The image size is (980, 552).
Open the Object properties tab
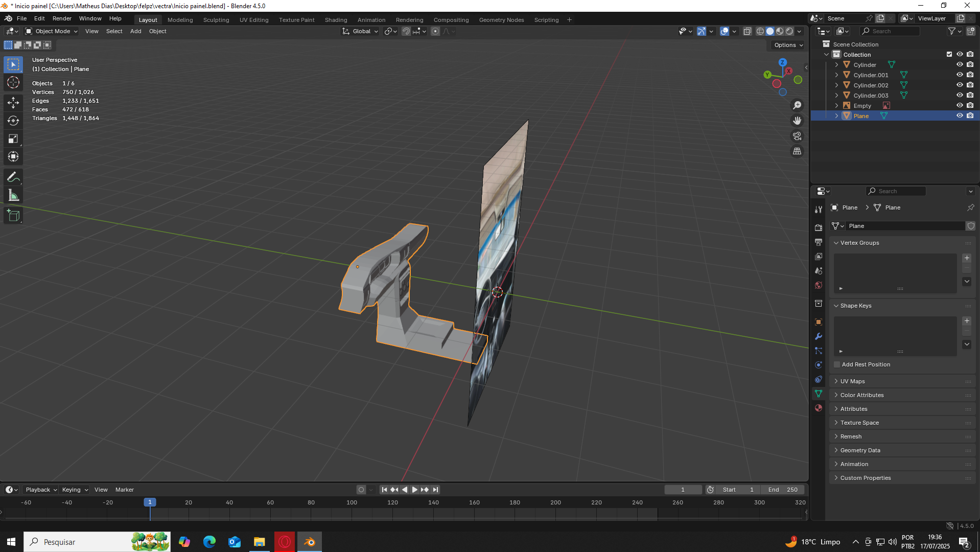click(819, 322)
